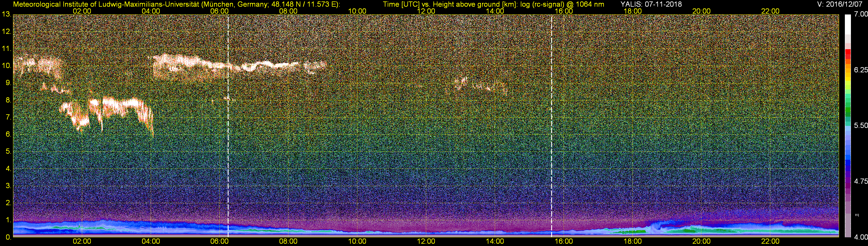Click the 06:00 label on the bottom time axis

220,241
